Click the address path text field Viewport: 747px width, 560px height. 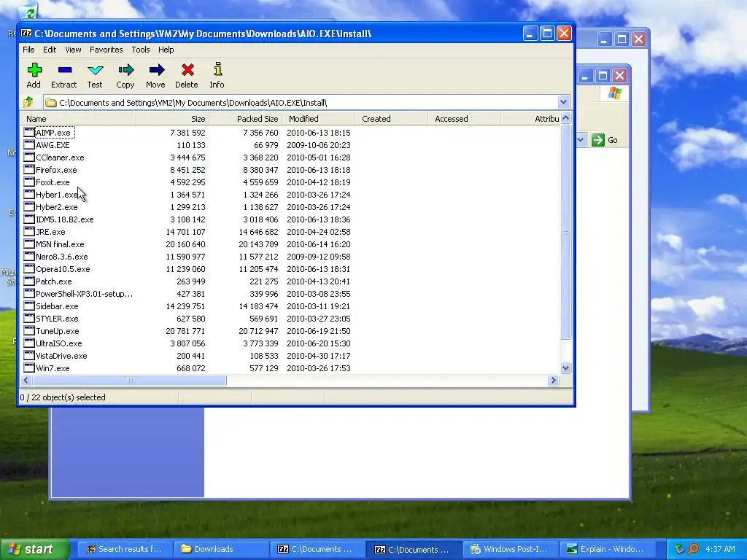pos(300,102)
